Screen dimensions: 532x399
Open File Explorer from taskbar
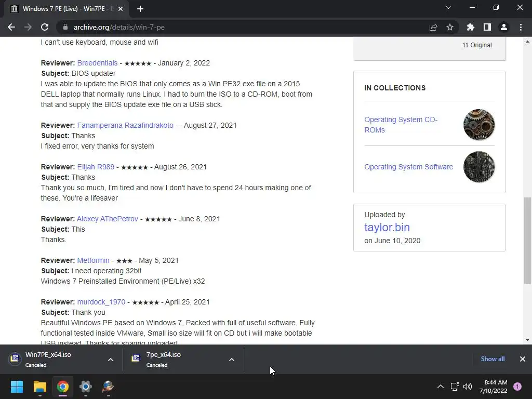pos(39,387)
